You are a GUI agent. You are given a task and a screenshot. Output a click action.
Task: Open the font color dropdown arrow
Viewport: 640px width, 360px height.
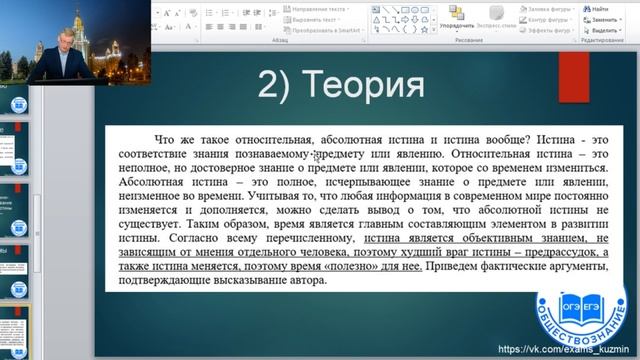click(x=196, y=27)
